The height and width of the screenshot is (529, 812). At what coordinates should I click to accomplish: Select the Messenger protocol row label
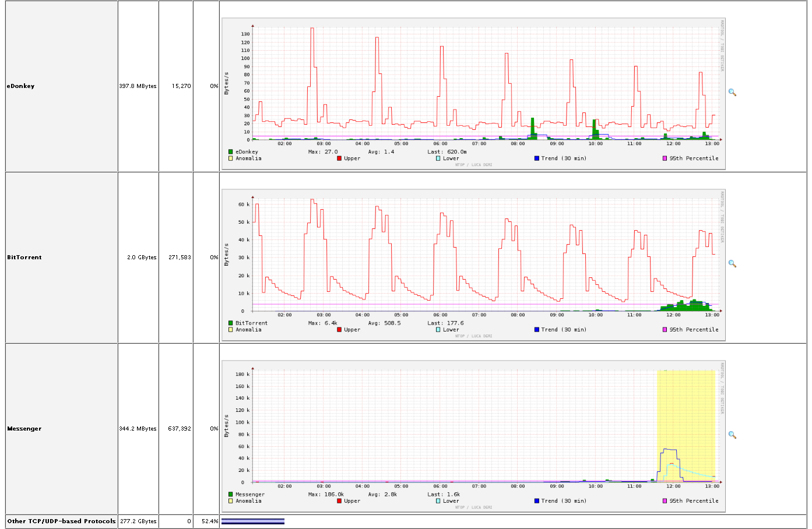coord(24,429)
